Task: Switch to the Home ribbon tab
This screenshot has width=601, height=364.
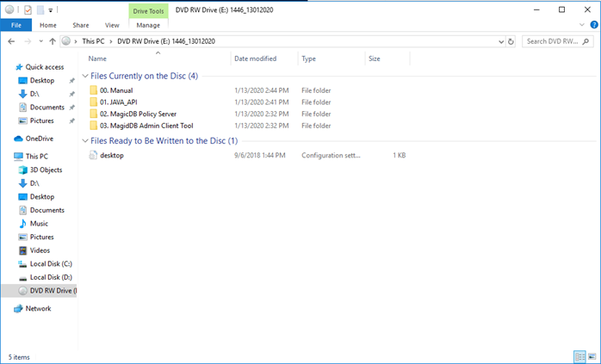Action: pyautogui.click(x=48, y=25)
